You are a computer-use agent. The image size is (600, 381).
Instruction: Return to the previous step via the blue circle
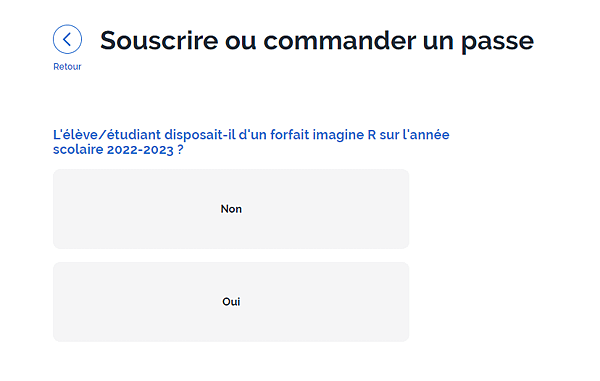tap(67, 39)
